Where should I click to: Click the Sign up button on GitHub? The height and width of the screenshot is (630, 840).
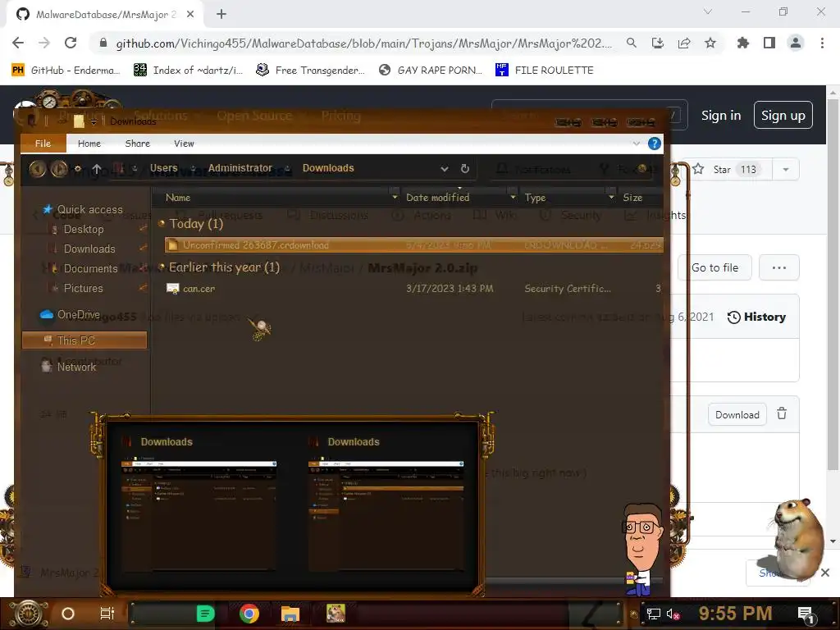pyautogui.click(x=783, y=116)
